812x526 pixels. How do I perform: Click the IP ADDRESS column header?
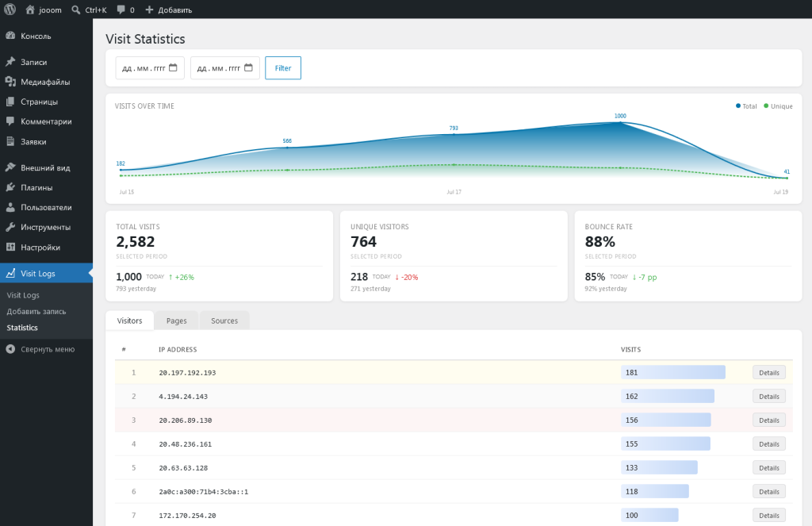(x=178, y=349)
